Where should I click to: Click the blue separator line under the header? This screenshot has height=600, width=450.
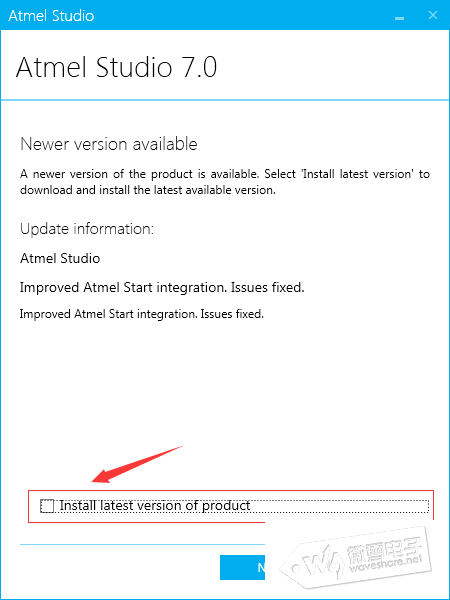(x=225, y=100)
